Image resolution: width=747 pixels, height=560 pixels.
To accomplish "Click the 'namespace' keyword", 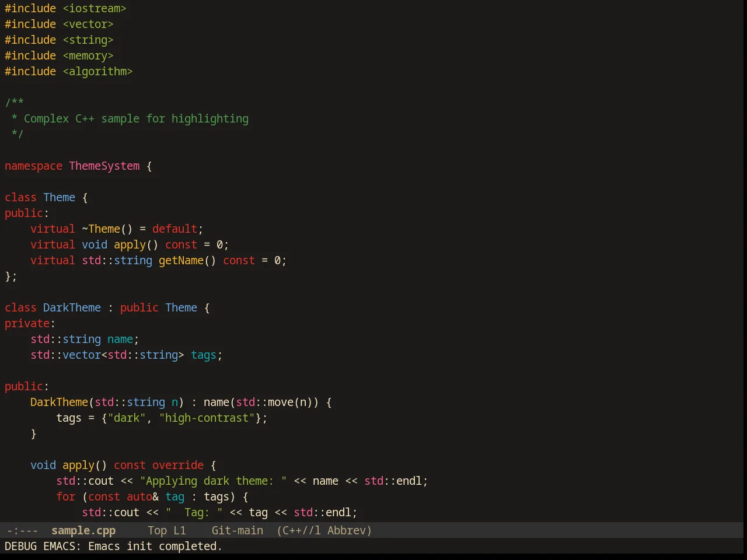I will tap(33, 166).
